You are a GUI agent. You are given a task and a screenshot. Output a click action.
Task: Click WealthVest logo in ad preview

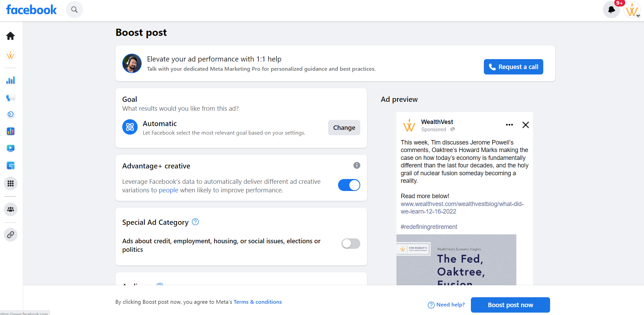pyautogui.click(x=409, y=125)
